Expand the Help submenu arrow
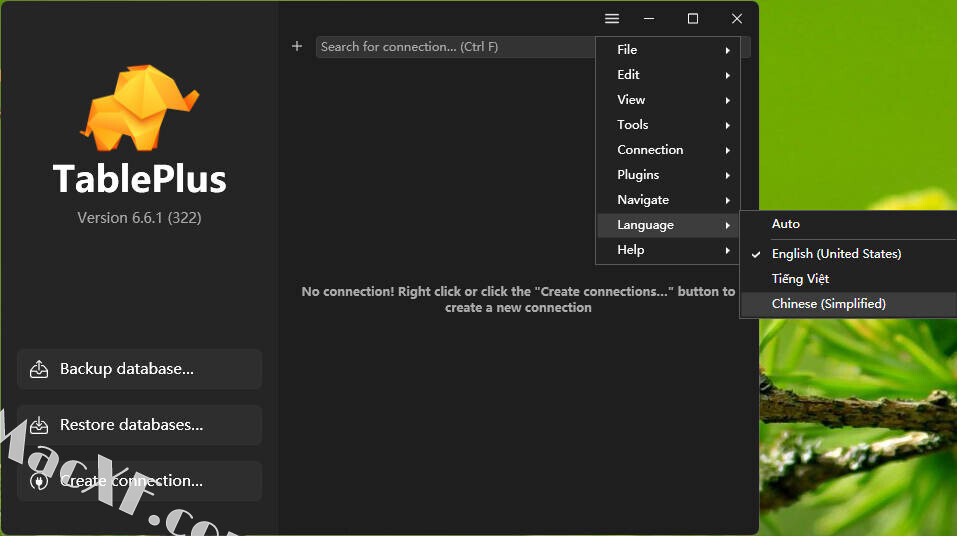The height and width of the screenshot is (536, 957). pyautogui.click(x=728, y=250)
